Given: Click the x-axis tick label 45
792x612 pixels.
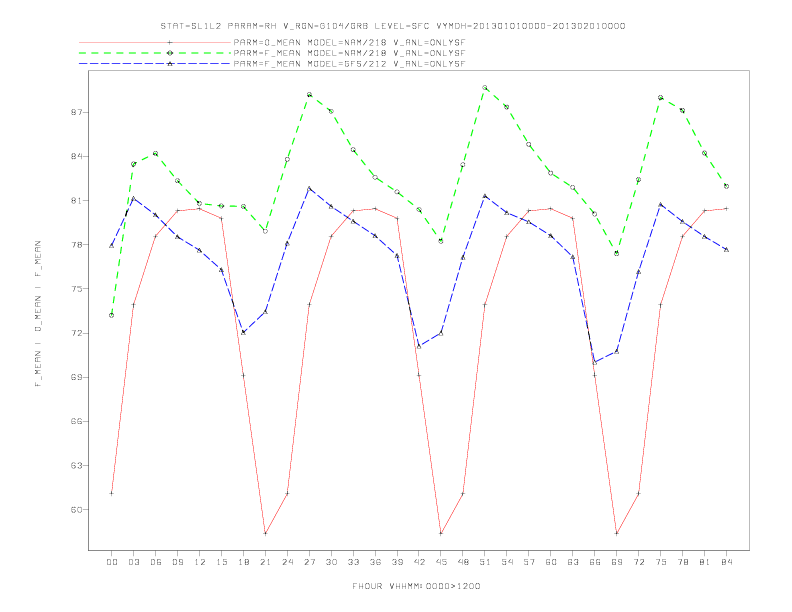Looking at the screenshot, I should (x=441, y=562).
